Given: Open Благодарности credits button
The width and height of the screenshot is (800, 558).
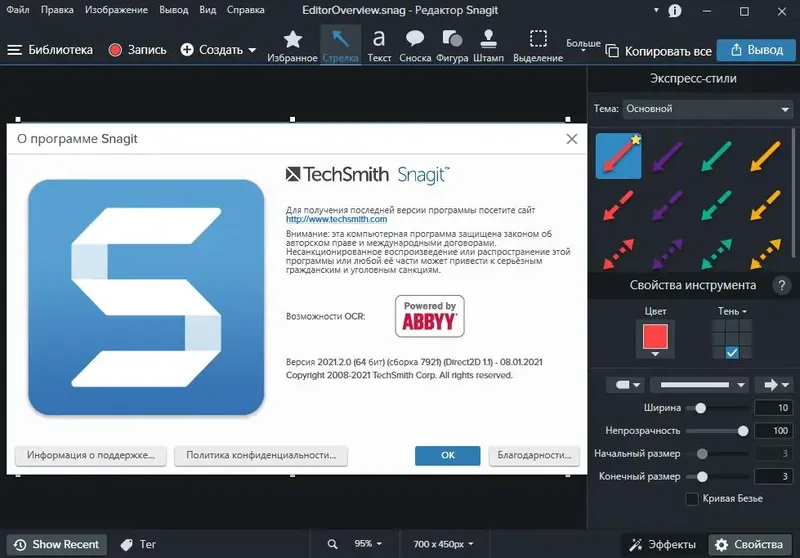Looking at the screenshot, I should [534, 455].
